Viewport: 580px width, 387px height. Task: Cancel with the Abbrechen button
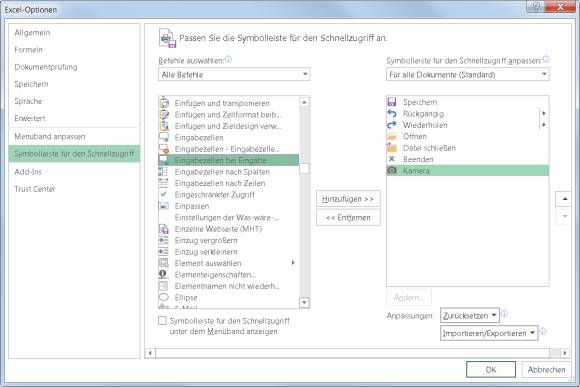coord(546,369)
